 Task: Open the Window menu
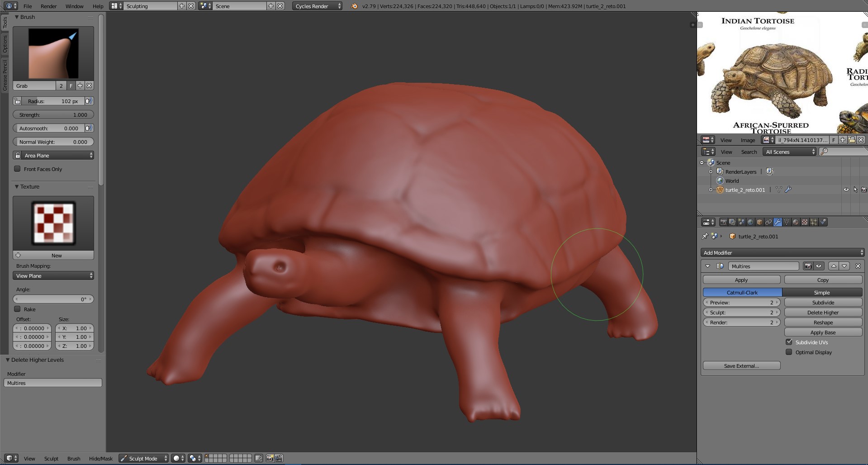tap(74, 6)
